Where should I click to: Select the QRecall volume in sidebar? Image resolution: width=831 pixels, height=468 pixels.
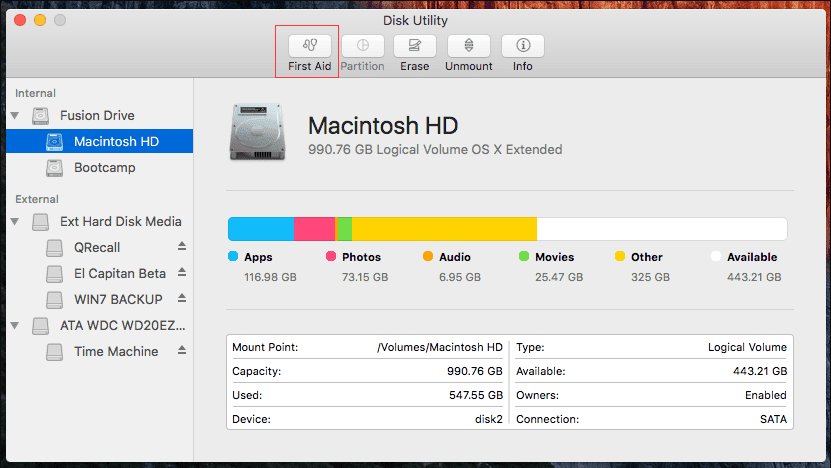tap(97, 247)
